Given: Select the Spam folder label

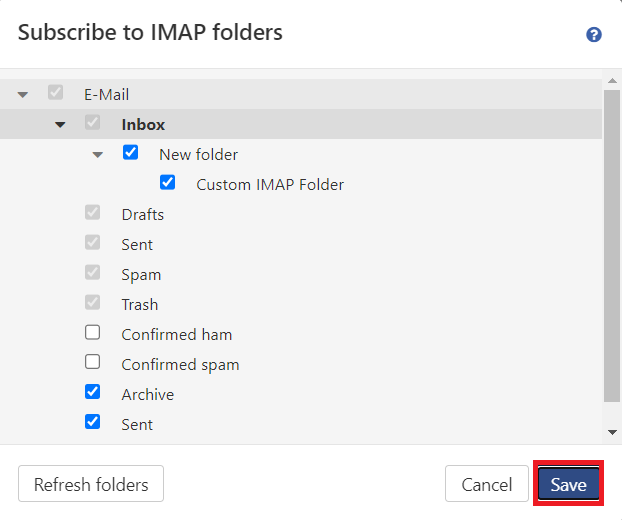Looking at the screenshot, I should point(141,275).
